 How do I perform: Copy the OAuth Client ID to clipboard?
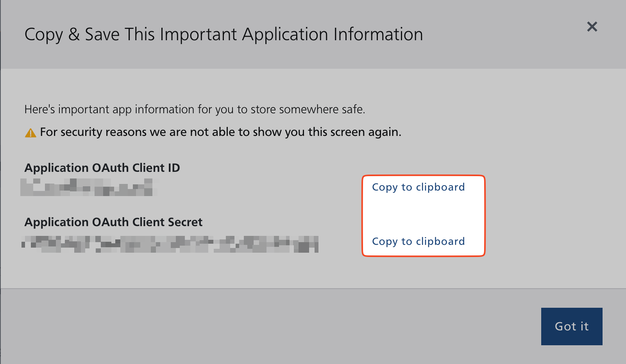click(418, 187)
